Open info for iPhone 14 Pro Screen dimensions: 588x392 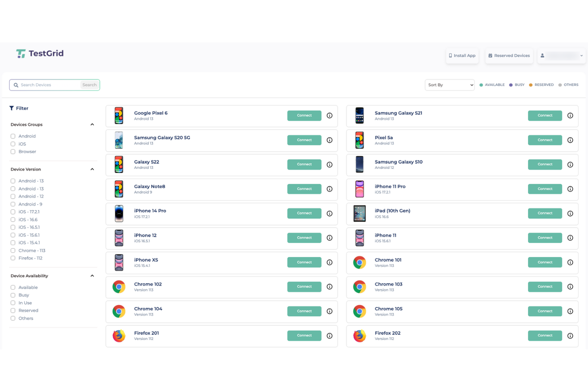[x=329, y=213]
